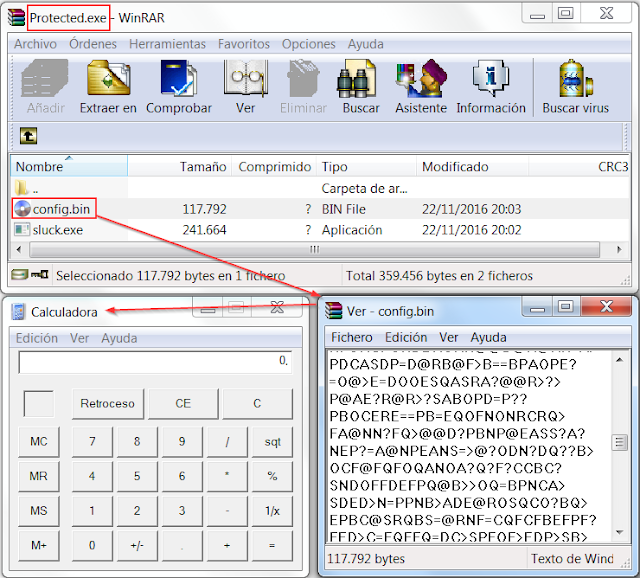Open the Opciones menu
This screenshot has height=578, width=640.
point(309,44)
